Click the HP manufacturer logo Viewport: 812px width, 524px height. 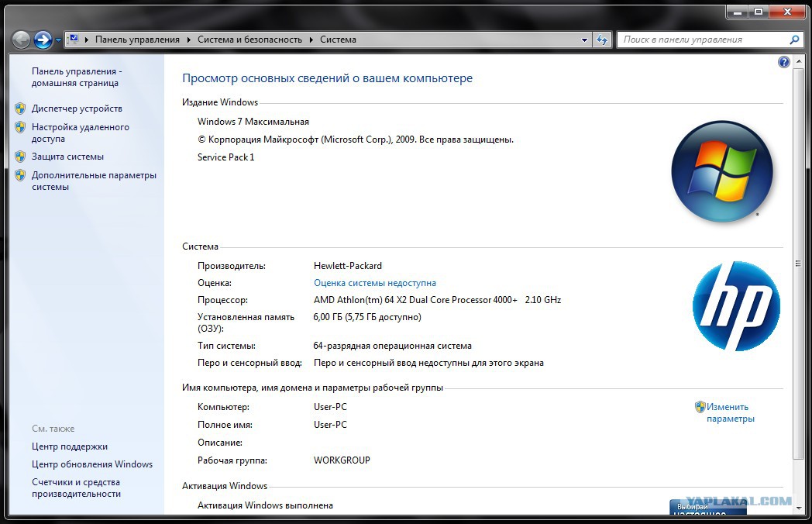click(x=735, y=305)
